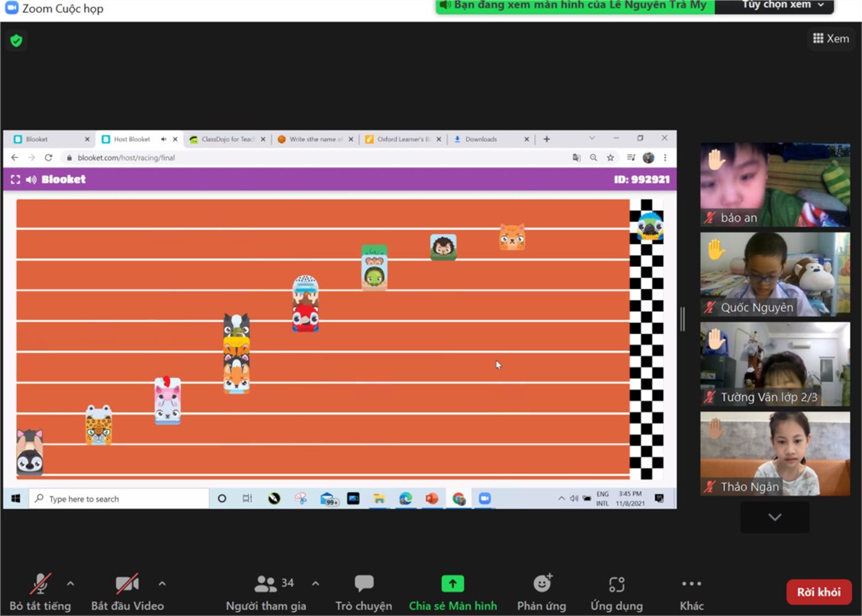Click the green screen-sharing notification banner
Viewport: 862px width, 616px height.
click(x=575, y=6)
